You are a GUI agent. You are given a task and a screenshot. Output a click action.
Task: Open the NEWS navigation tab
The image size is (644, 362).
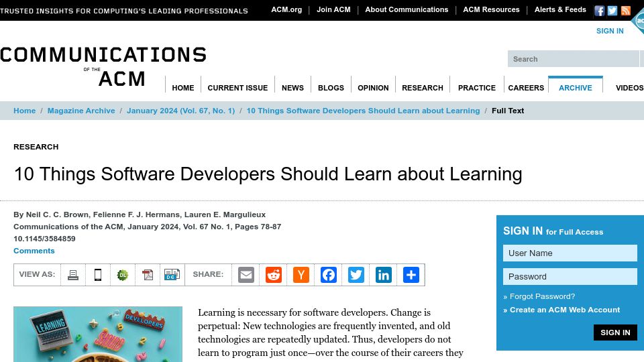pyautogui.click(x=293, y=88)
